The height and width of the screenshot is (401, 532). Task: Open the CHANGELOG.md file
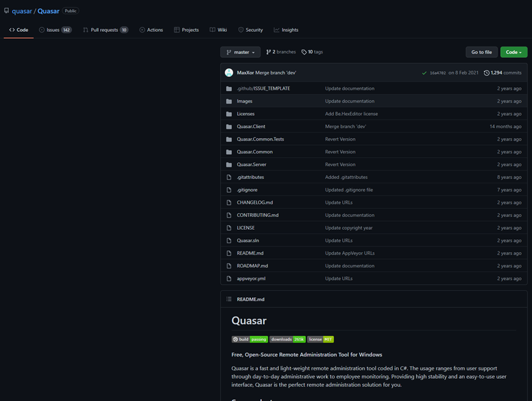pos(255,202)
